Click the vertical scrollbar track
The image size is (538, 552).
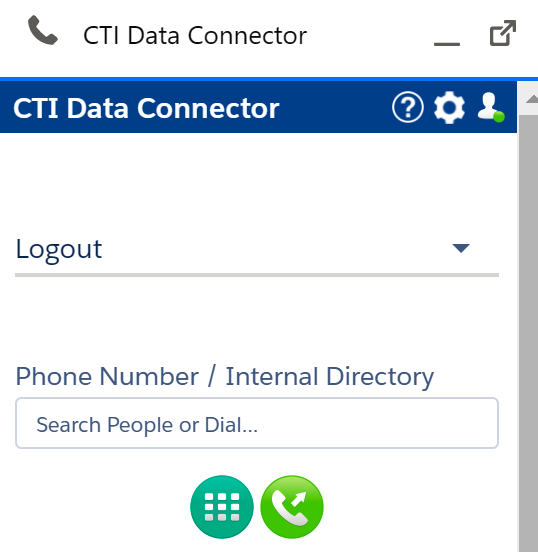(528, 331)
